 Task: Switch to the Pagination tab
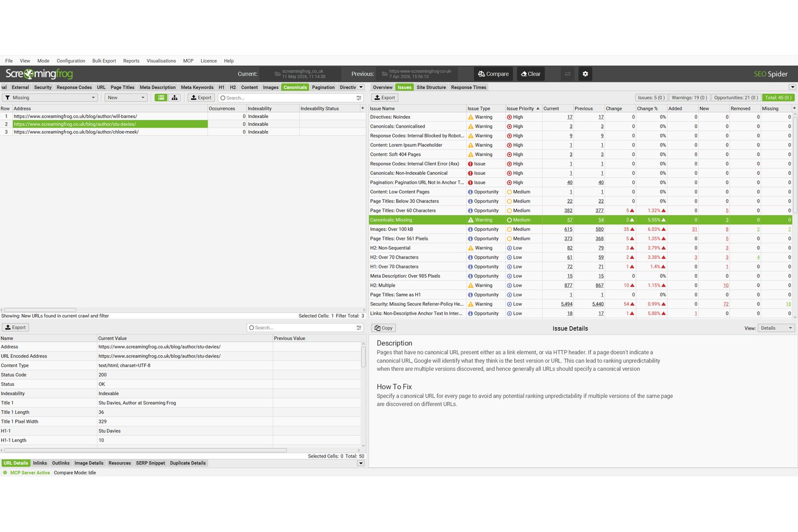click(324, 87)
